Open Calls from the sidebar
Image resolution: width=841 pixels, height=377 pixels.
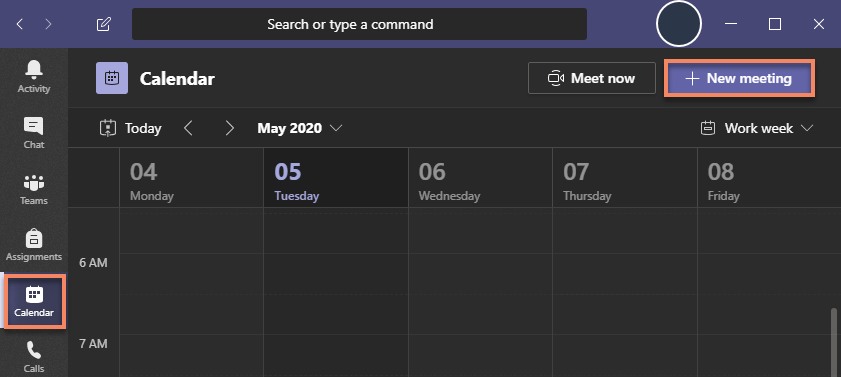(34, 357)
